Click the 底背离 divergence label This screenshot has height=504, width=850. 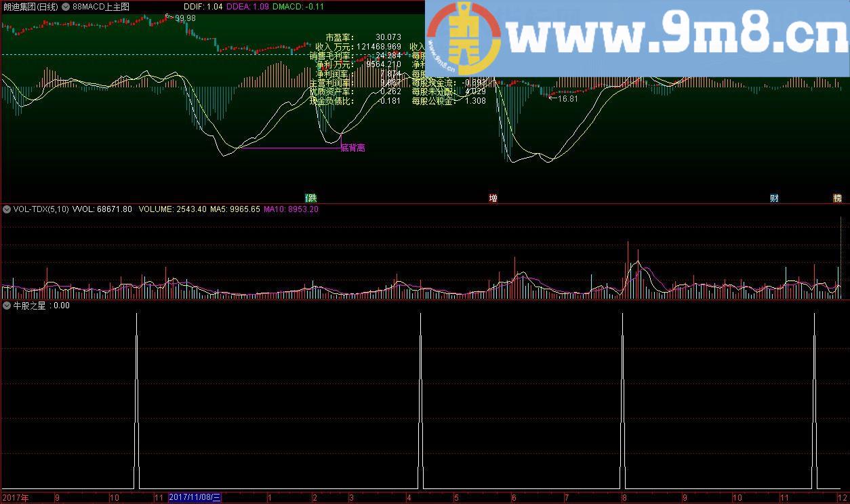click(352, 148)
